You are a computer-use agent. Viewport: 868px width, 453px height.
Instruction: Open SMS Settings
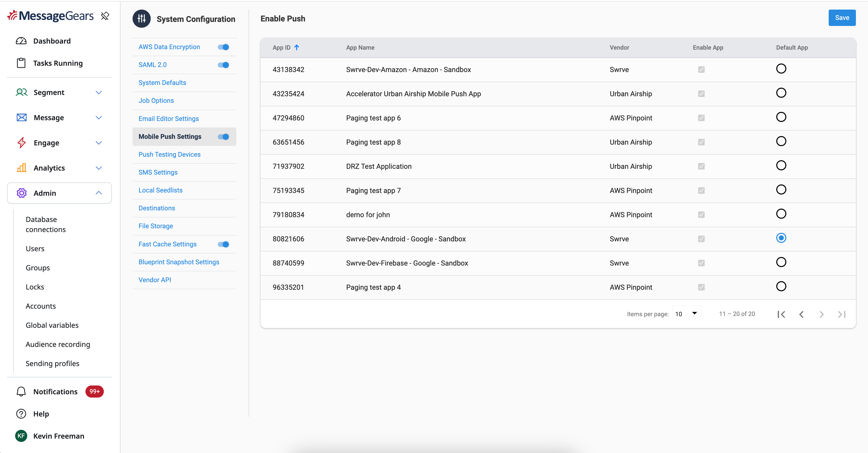click(x=158, y=172)
